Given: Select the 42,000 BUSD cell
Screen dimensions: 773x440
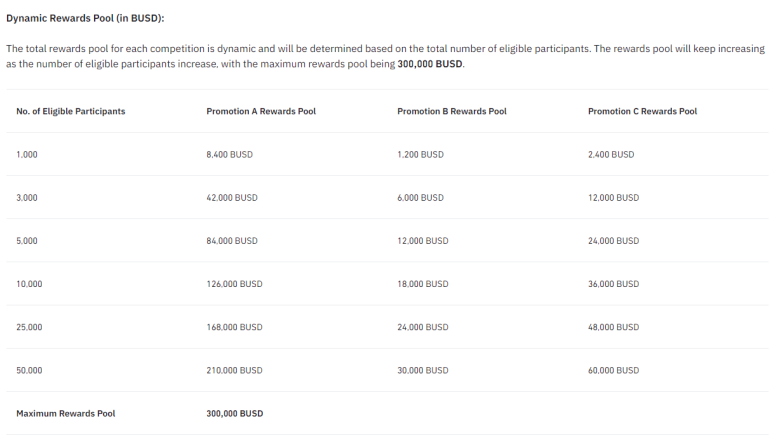Looking at the screenshot, I should pyautogui.click(x=232, y=198).
